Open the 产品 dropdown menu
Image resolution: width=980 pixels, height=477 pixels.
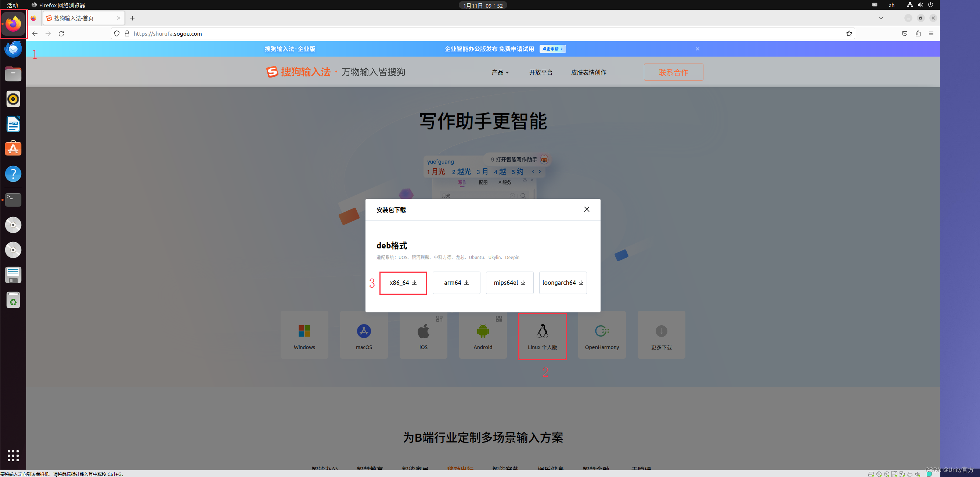point(500,72)
